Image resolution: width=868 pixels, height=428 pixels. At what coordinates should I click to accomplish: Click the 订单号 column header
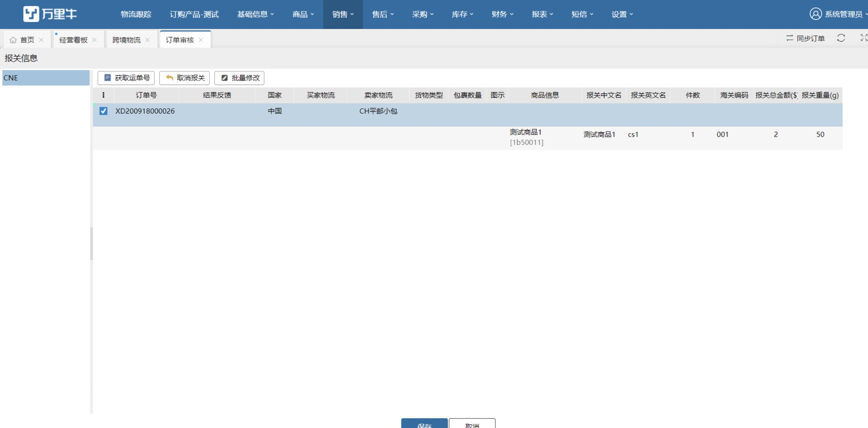pyautogui.click(x=146, y=95)
